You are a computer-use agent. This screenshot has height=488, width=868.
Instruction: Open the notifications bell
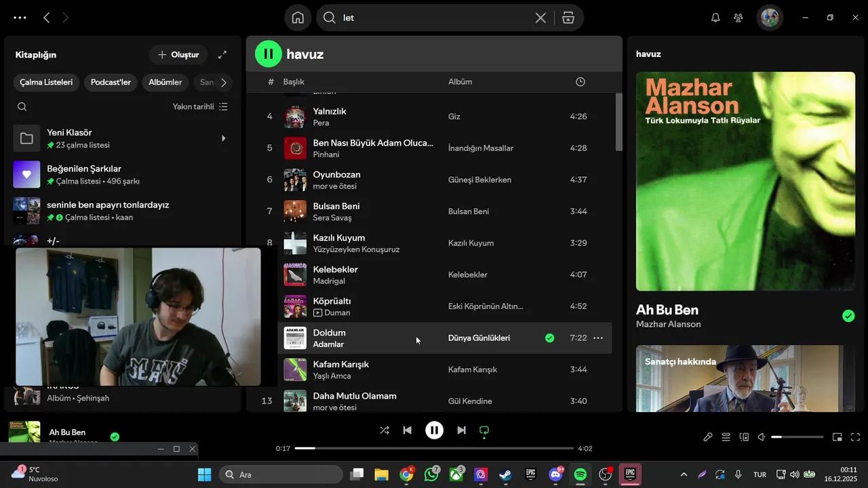(715, 18)
